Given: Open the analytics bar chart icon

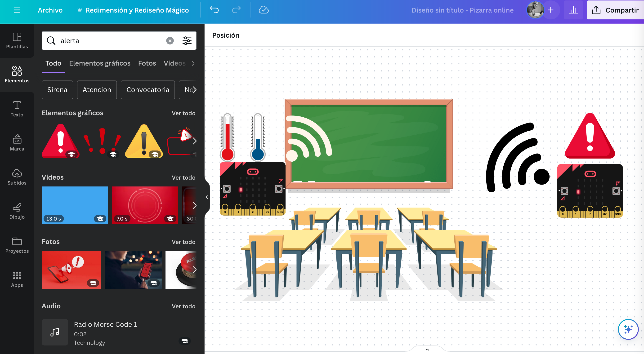Looking at the screenshot, I should 573,10.
